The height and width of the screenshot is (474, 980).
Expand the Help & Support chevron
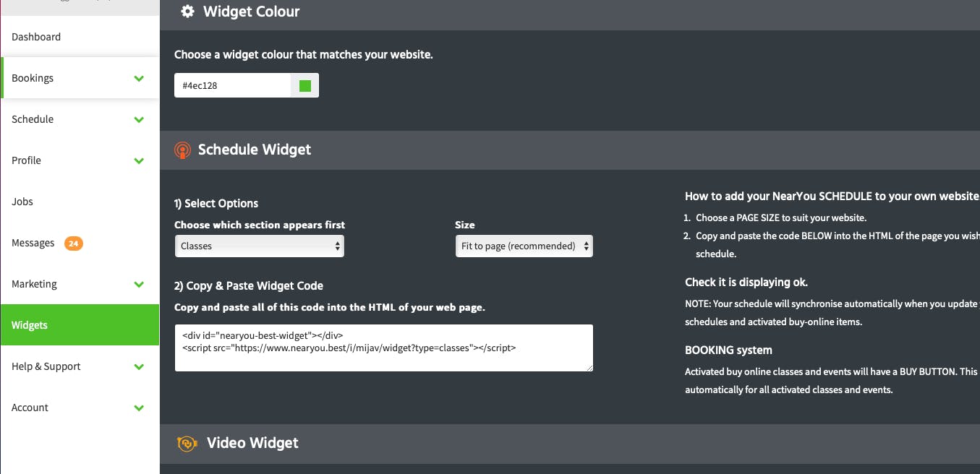click(140, 366)
